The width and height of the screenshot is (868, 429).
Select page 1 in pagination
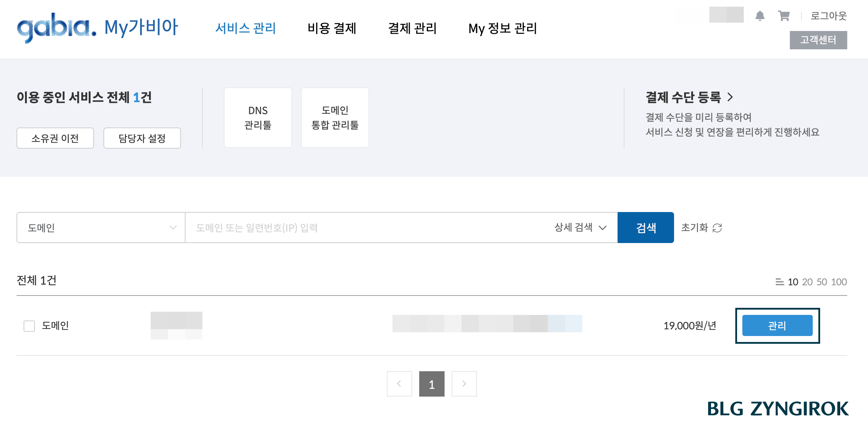(x=432, y=384)
